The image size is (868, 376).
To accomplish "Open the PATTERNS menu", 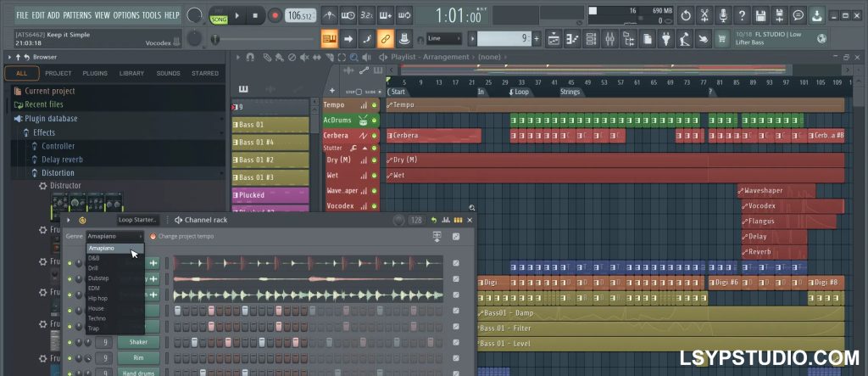I will 77,15.
